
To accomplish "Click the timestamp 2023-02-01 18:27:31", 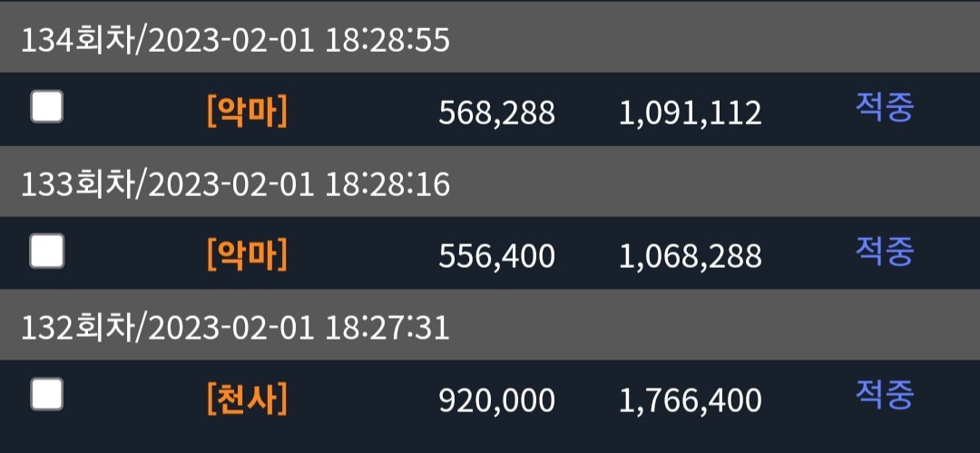I will coord(299,328).
